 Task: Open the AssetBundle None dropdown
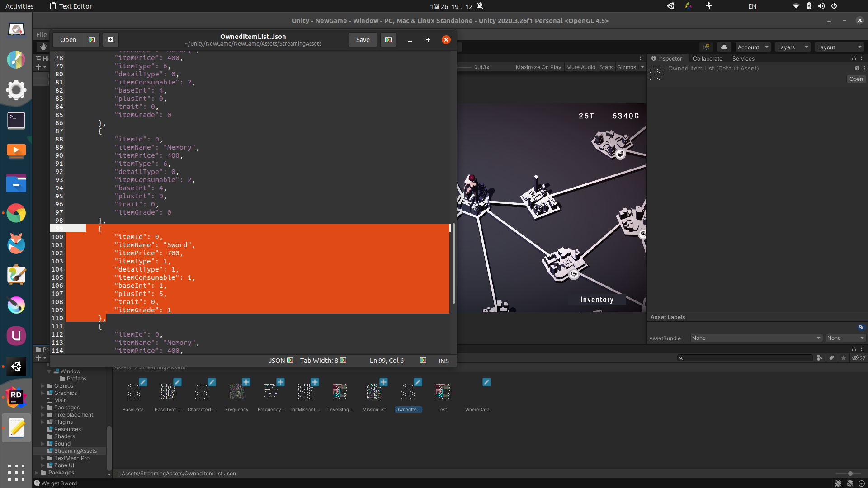click(x=756, y=338)
